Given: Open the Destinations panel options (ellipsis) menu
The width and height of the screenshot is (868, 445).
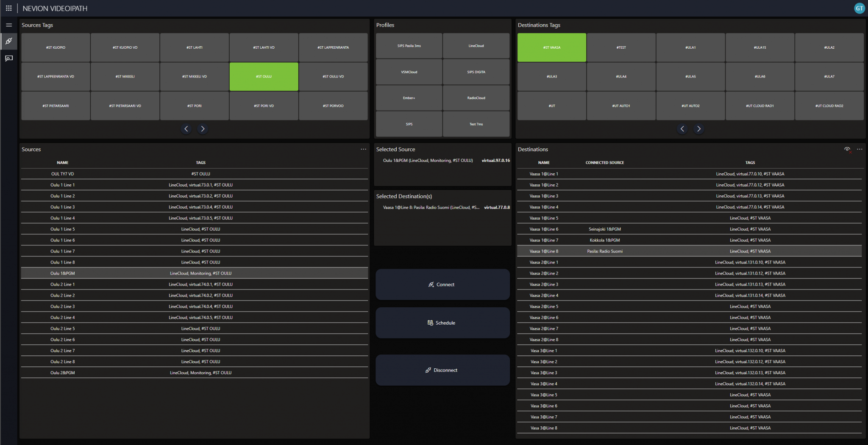Looking at the screenshot, I should click(x=860, y=149).
